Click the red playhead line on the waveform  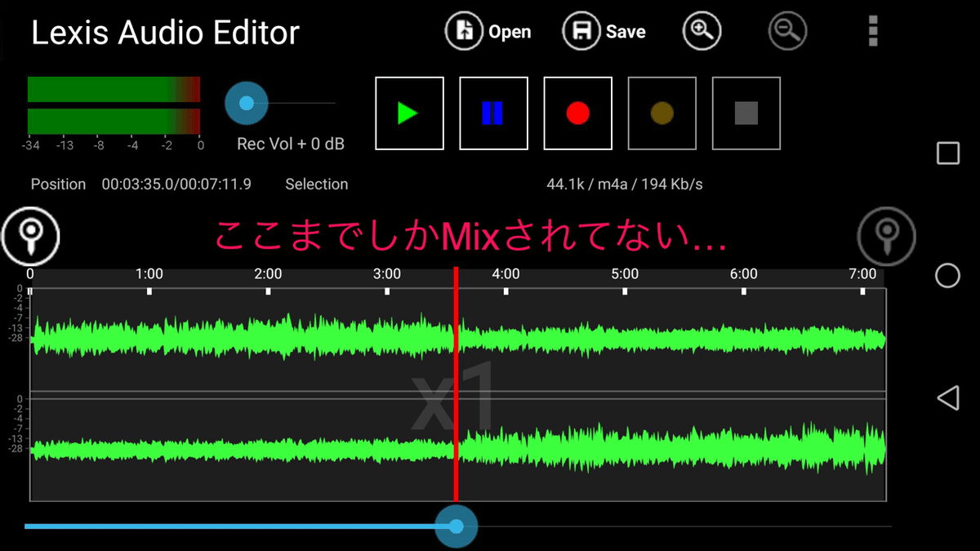[456, 384]
